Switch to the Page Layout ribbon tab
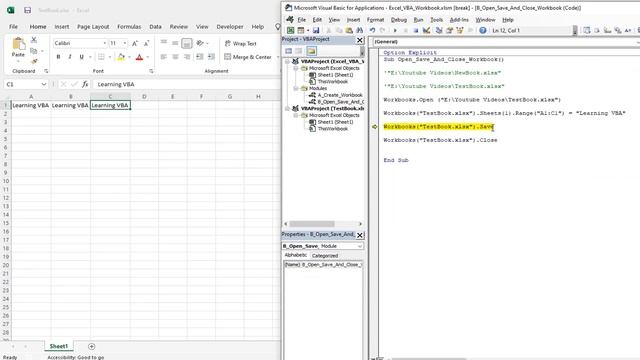This screenshot has width=640, height=360. pos(93,27)
